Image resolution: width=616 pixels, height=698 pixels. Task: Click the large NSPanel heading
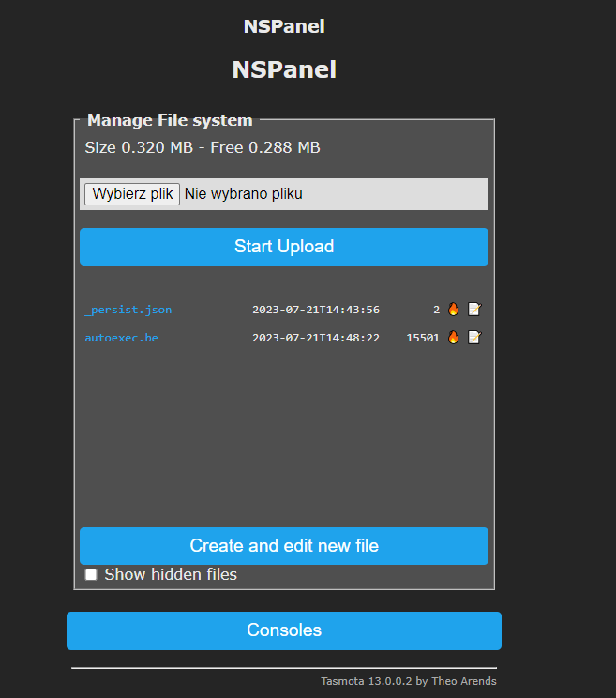click(x=284, y=69)
